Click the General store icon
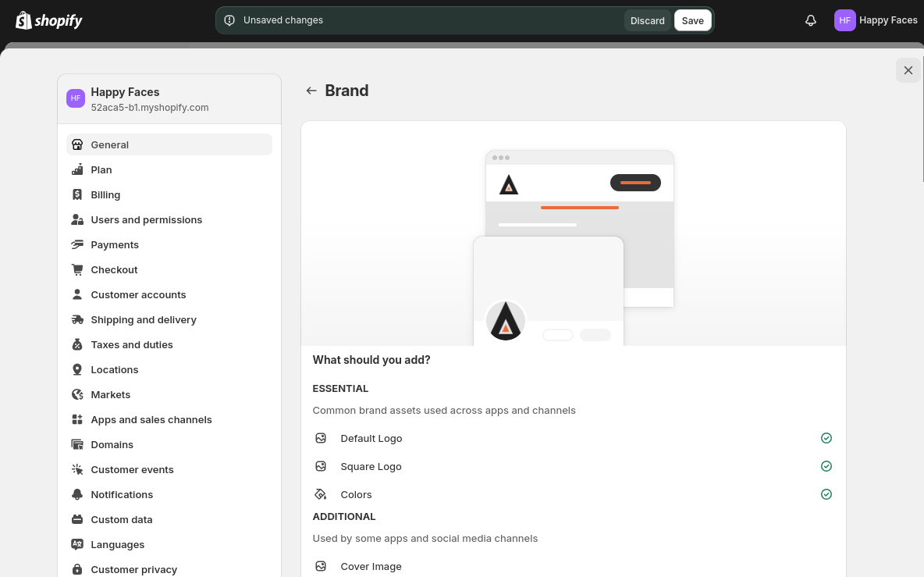The image size is (924, 577). [x=77, y=145]
